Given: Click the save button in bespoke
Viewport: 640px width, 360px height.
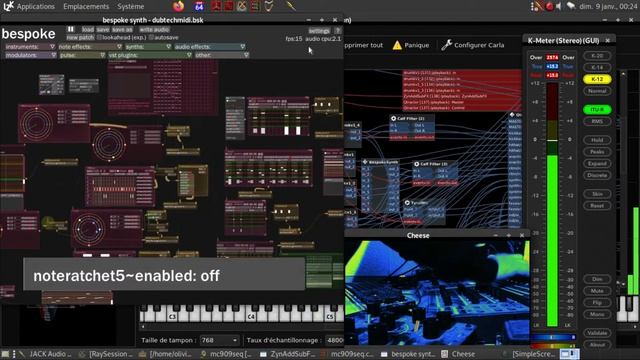Looking at the screenshot, I should 103,29.
